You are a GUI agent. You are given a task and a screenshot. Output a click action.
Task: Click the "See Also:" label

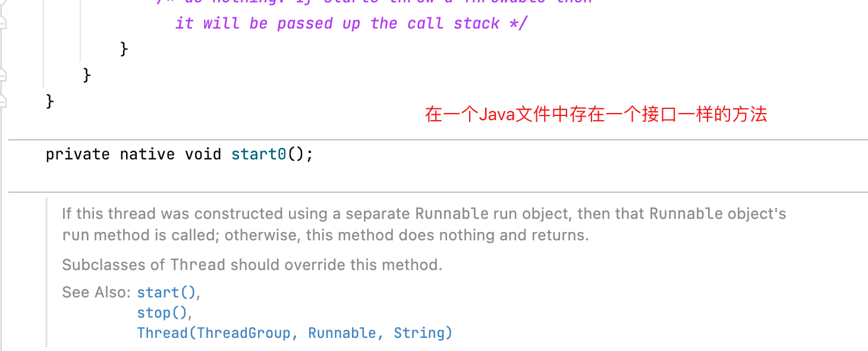click(x=96, y=293)
